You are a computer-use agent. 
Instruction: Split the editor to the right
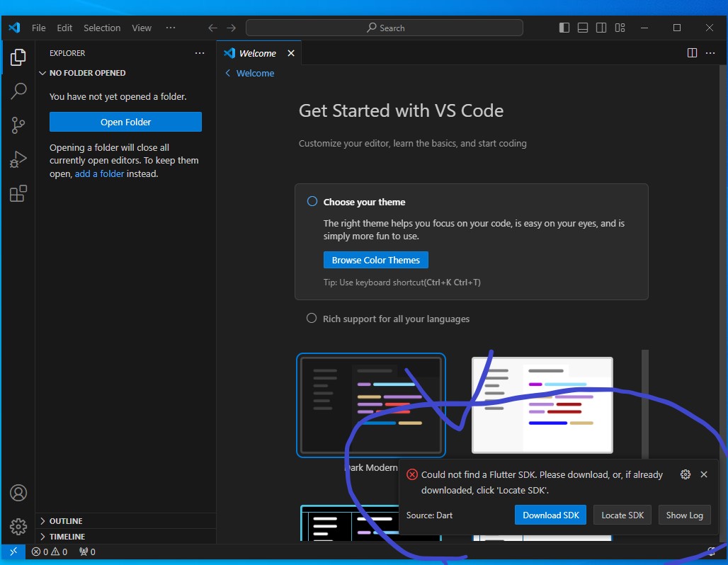coord(692,53)
